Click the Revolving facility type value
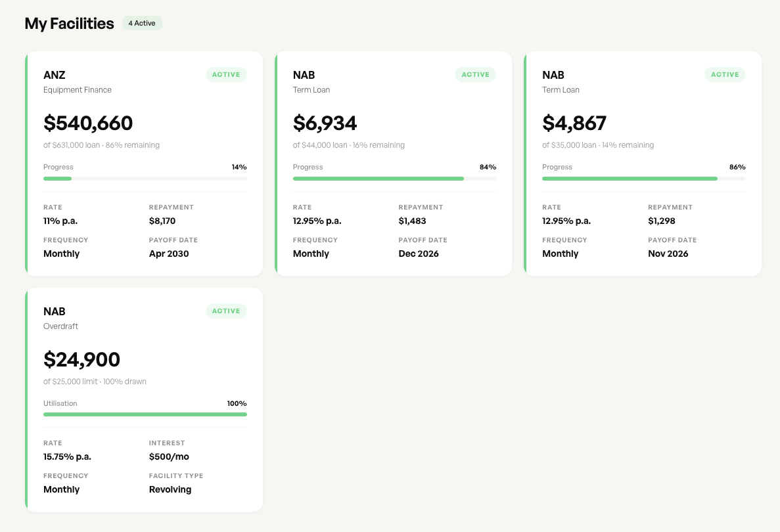The width and height of the screenshot is (780, 532). [170, 489]
